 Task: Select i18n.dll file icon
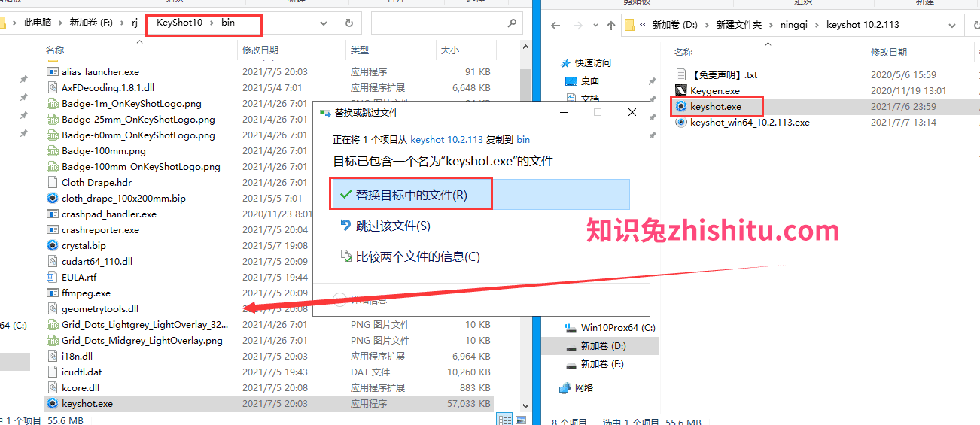click(53, 357)
